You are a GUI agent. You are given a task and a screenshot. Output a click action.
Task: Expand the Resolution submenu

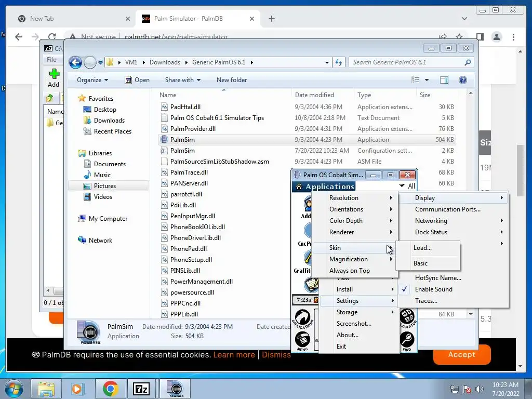(354, 198)
